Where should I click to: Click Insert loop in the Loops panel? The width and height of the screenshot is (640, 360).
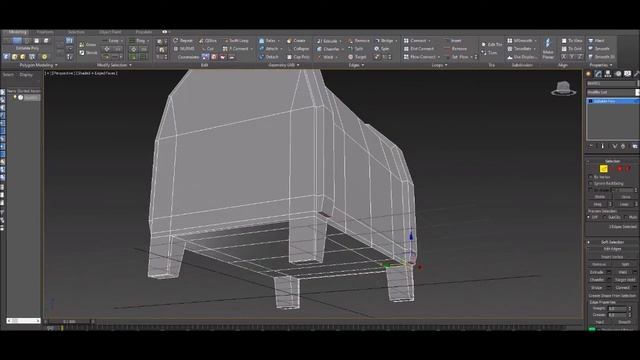click(453, 41)
